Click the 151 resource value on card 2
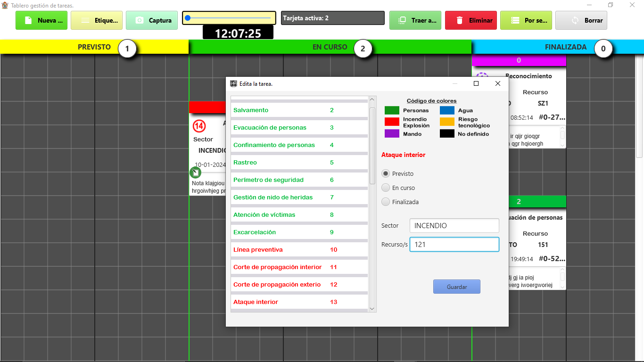The height and width of the screenshot is (362, 644). (x=543, y=245)
